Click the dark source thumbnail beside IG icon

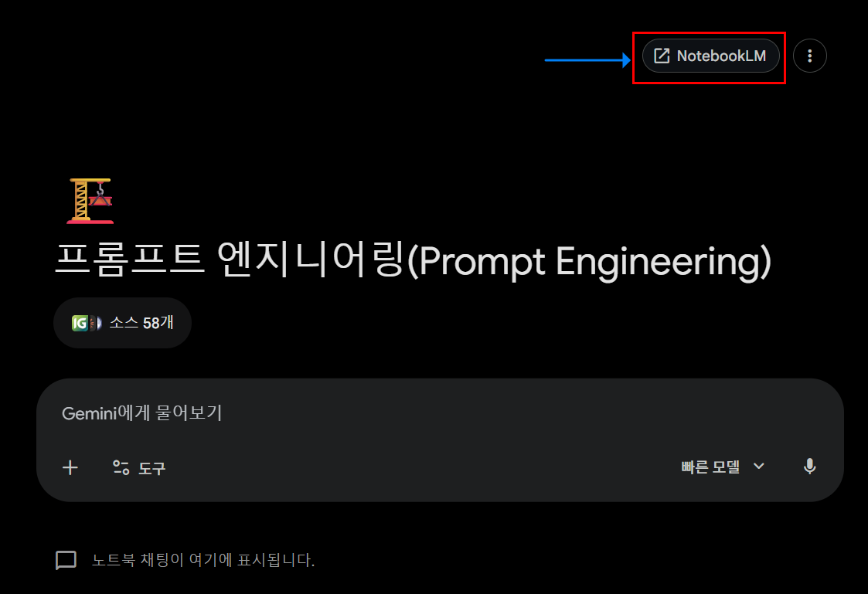[94, 323]
